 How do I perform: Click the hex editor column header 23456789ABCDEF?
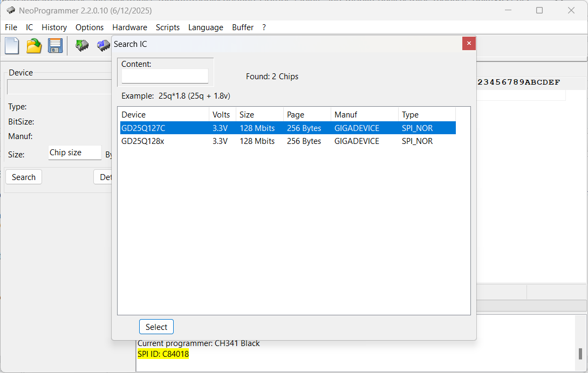tap(518, 82)
